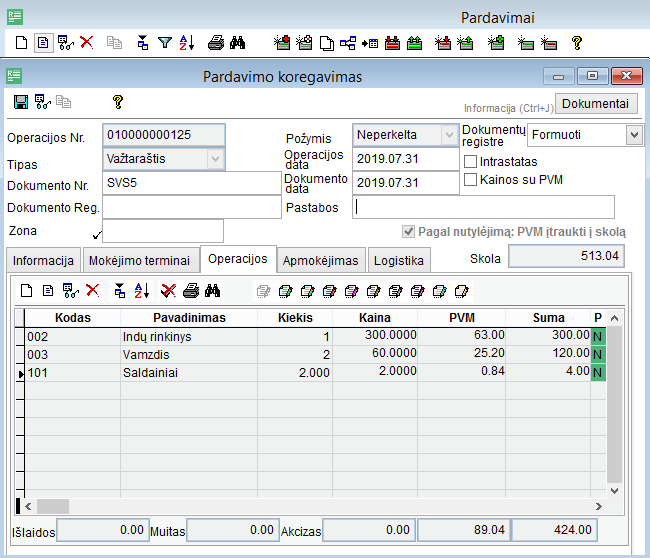Screen dimensions: 650x558
Task: Click the Dokumentai button
Action: coord(596,104)
